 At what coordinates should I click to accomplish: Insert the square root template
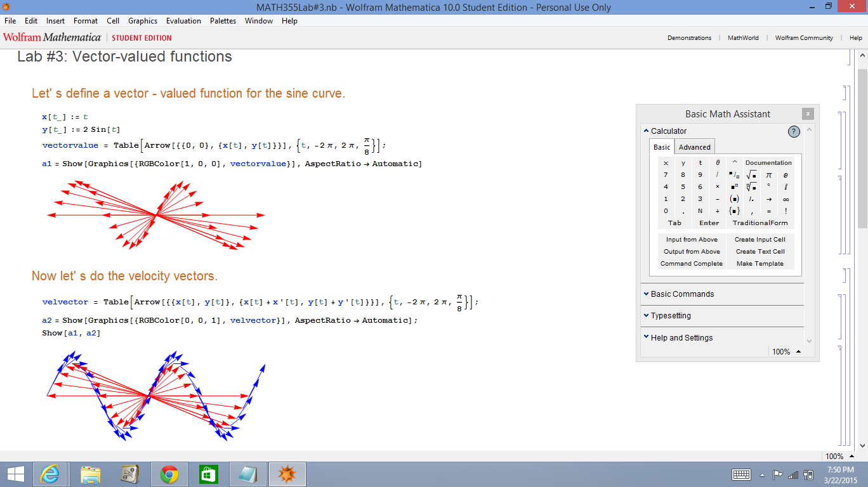coord(752,175)
